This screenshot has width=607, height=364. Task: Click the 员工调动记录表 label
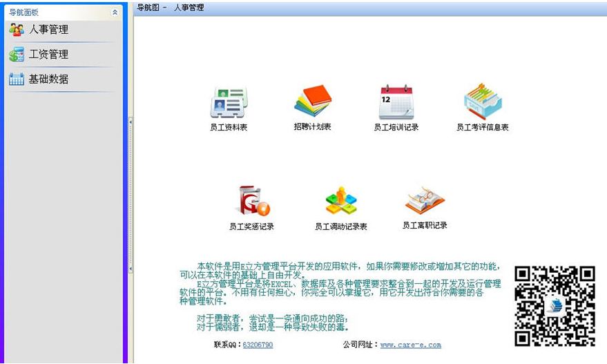coord(340,227)
